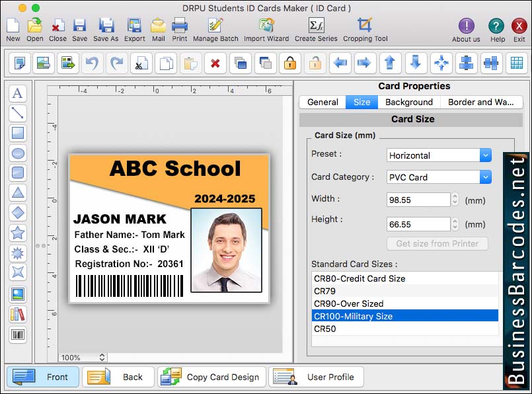Image resolution: width=532 pixels, height=394 pixels.
Task: Export the card design
Action: (x=134, y=26)
